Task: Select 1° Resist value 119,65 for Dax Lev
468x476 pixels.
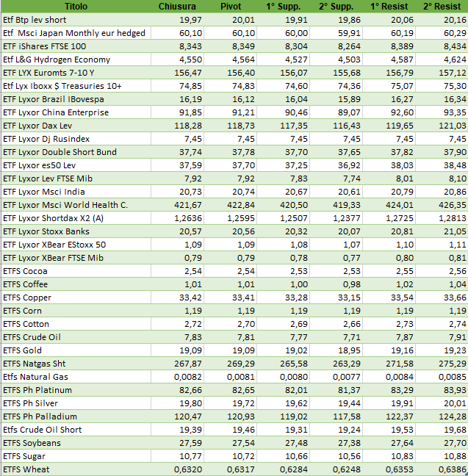Action: coord(389,126)
